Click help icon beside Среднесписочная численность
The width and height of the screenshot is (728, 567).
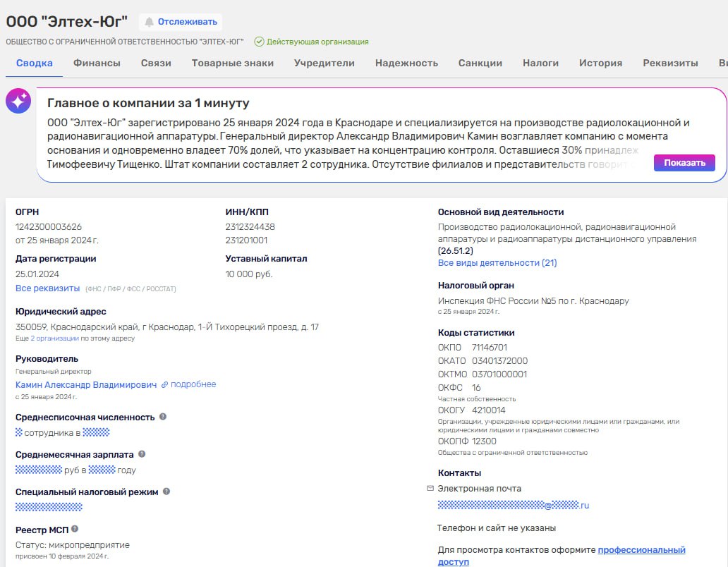[163, 417]
